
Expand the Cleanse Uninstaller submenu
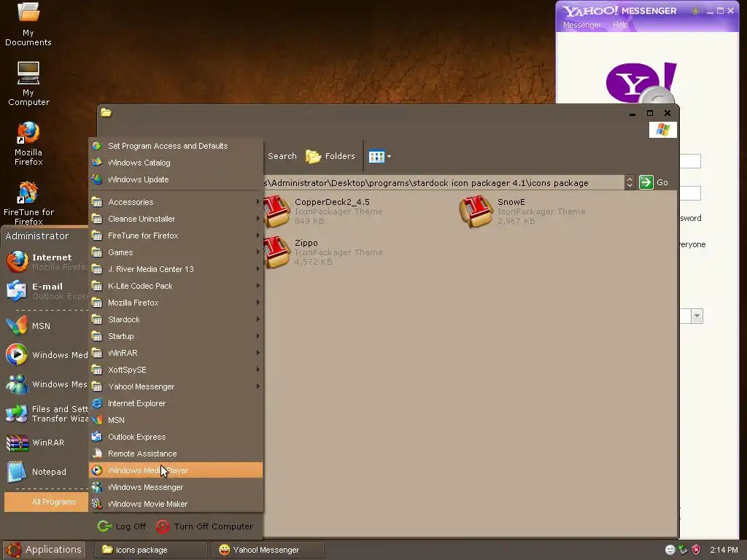176,219
